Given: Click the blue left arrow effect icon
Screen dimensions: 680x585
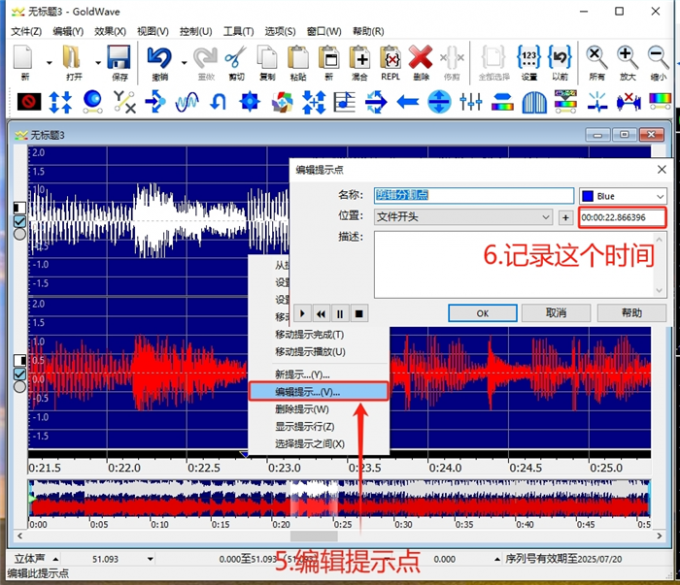Looking at the screenshot, I should pyautogui.click(x=408, y=102).
